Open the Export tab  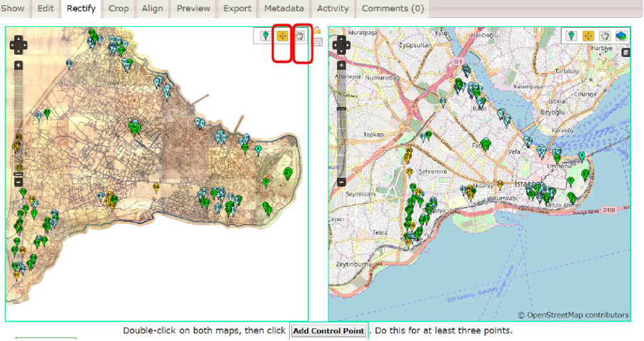coord(237,9)
